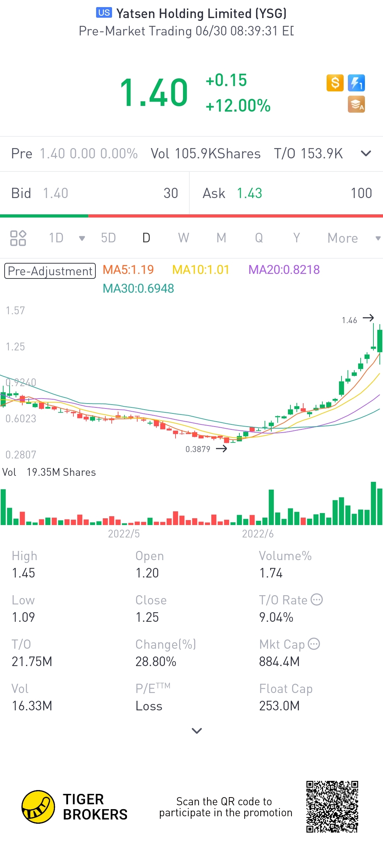Tap the +12.00% change value
This screenshot has height=868, width=383.
(238, 106)
